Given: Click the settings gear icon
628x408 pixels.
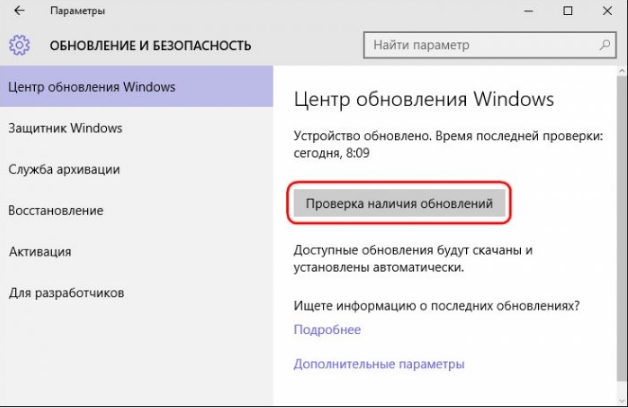Looking at the screenshot, I should coord(20,45).
